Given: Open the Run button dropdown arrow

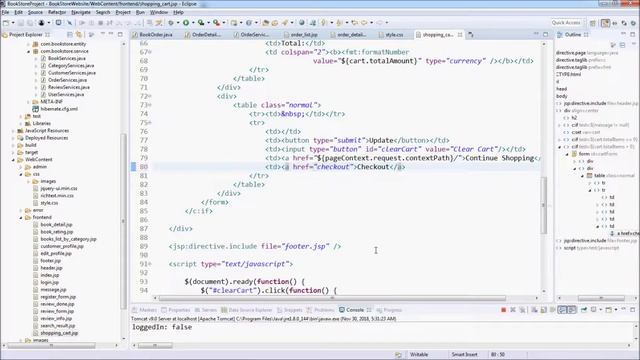Looking at the screenshot, I should [193, 23].
